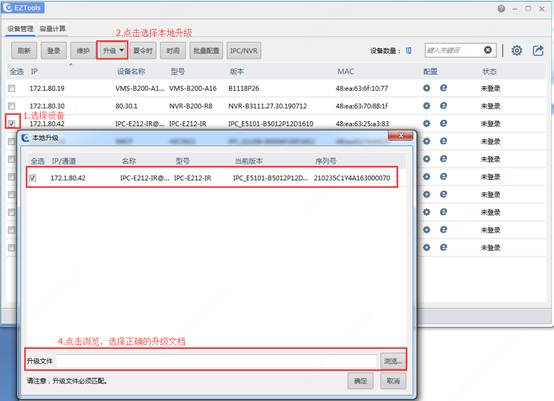Expand the 升级 dropdown arrow
The height and width of the screenshot is (401, 554).
coord(122,50)
